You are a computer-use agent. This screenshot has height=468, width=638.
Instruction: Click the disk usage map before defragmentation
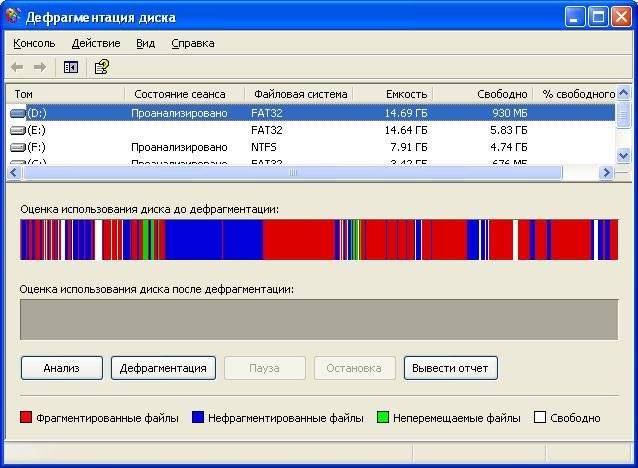[319, 240]
